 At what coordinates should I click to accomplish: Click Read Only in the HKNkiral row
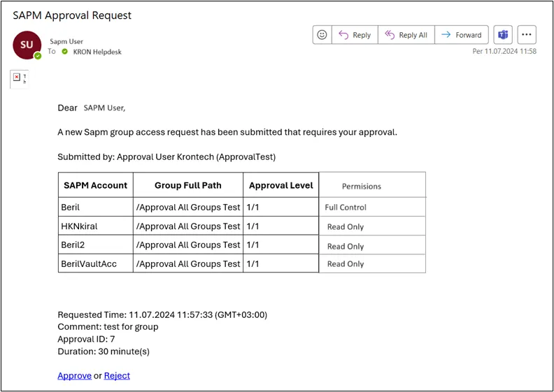click(x=372, y=226)
